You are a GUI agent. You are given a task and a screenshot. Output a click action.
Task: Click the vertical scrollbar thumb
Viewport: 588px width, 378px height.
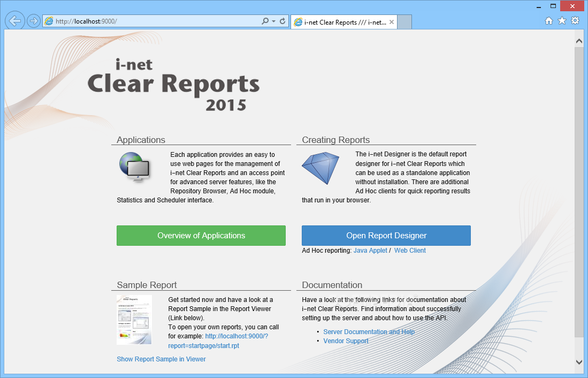tap(579, 192)
